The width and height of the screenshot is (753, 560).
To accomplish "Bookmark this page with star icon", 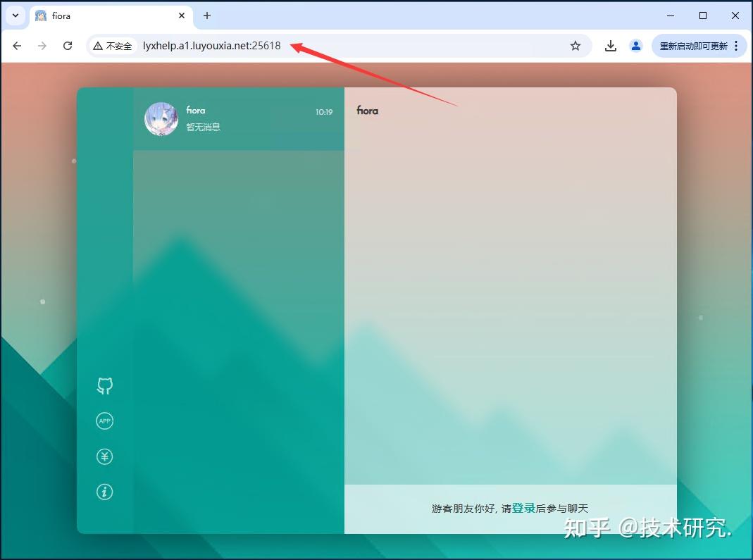I will [x=575, y=46].
